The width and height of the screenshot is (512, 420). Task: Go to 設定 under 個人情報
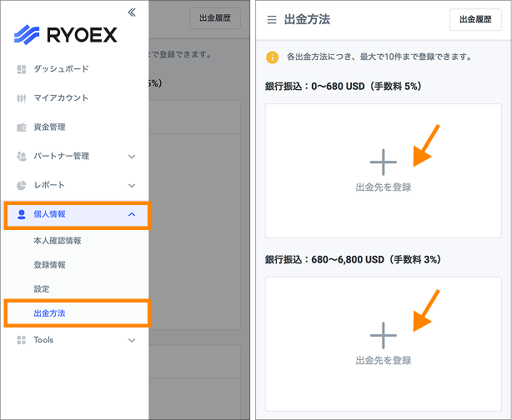click(42, 289)
